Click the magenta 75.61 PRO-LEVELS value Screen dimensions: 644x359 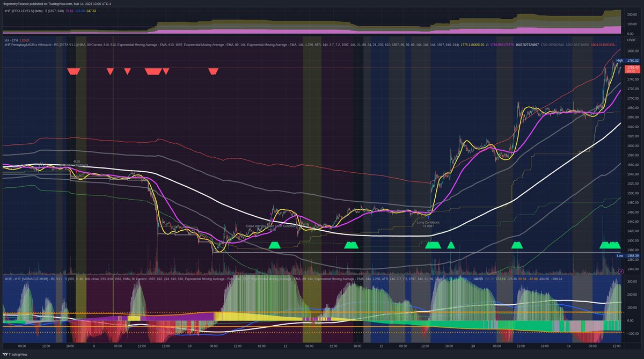(x=69, y=10)
